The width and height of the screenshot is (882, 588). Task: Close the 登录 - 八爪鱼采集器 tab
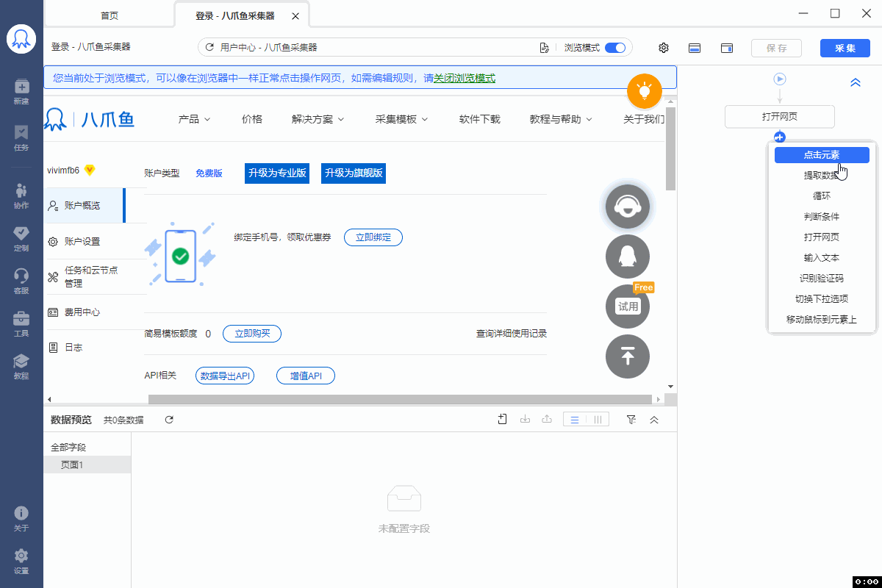[295, 16]
